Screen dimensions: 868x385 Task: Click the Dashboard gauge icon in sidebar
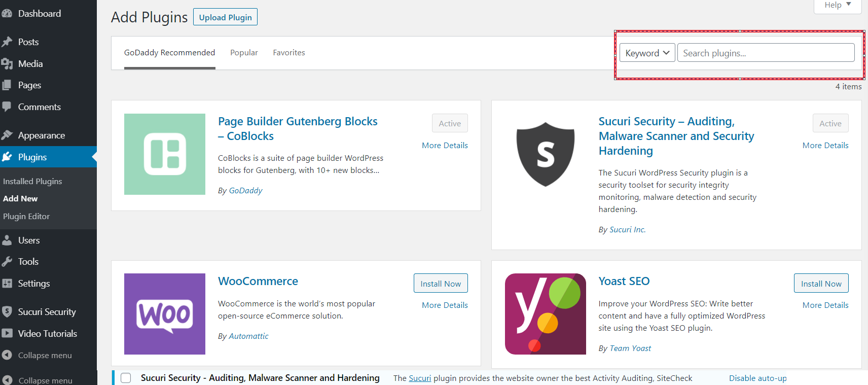point(7,14)
